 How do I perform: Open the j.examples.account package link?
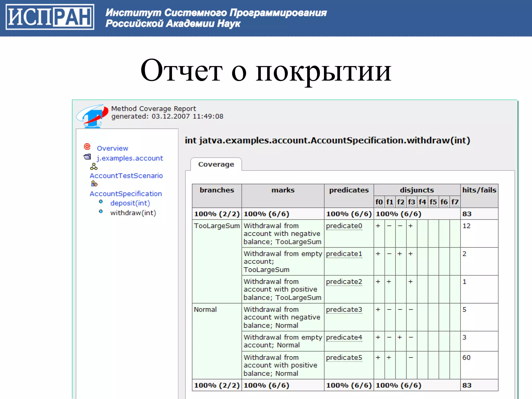(x=130, y=158)
